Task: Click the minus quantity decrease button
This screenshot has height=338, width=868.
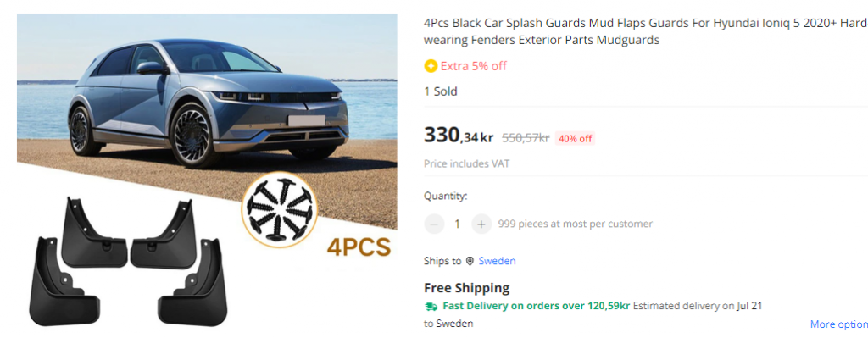Action: (434, 224)
